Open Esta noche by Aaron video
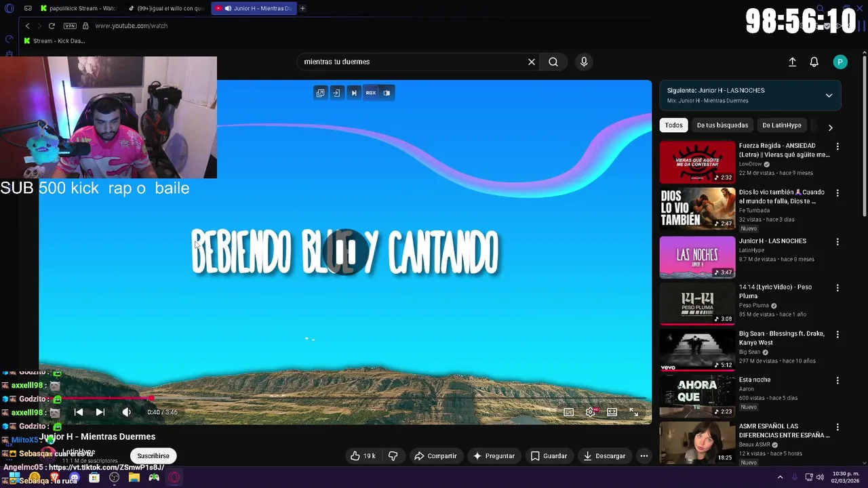 coord(697,396)
